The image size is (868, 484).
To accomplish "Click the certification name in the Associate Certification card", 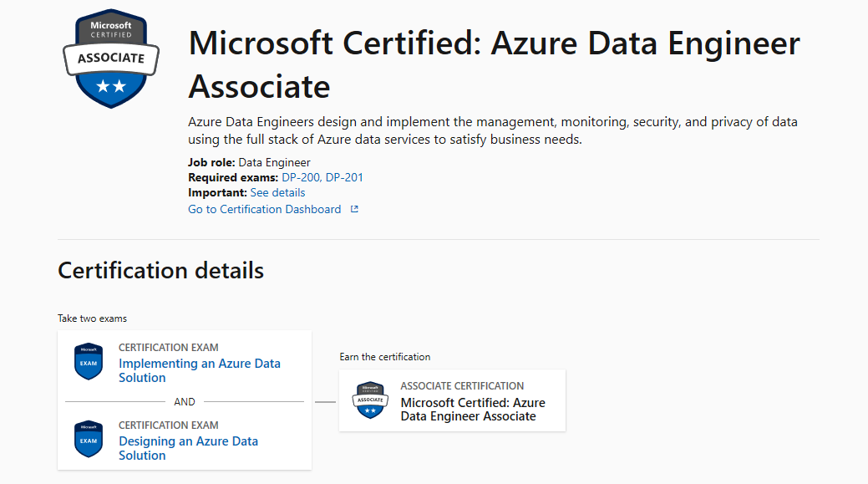I will 473,410.
